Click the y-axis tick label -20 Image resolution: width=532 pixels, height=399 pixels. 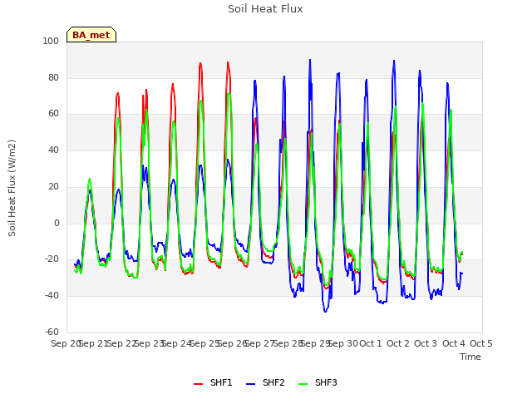click(x=52, y=259)
